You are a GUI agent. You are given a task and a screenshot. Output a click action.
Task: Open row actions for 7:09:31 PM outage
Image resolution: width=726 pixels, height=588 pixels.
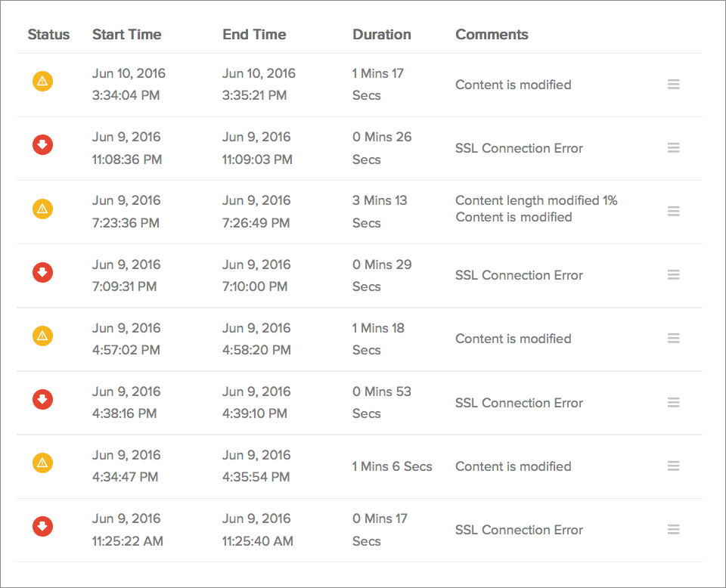[674, 275]
